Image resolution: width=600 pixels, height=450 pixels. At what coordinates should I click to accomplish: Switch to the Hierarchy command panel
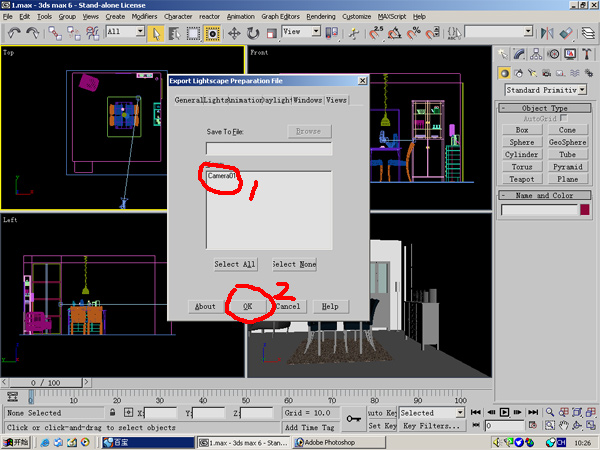click(x=538, y=56)
